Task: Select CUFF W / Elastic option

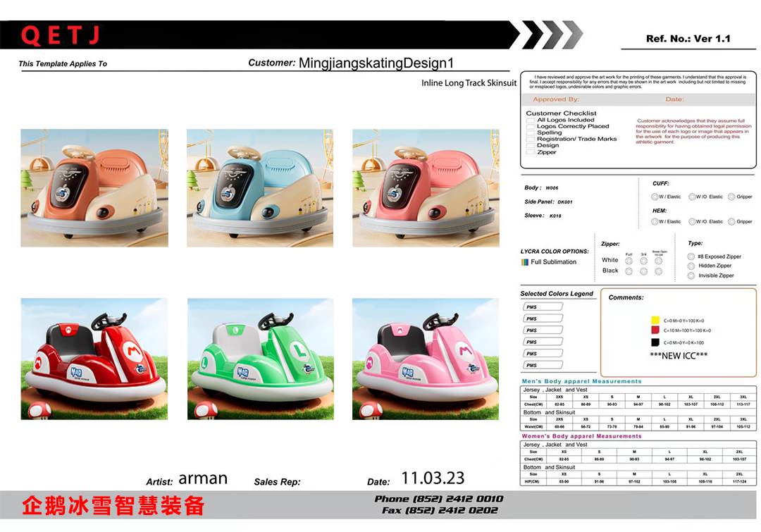Action: pos(655,197)
